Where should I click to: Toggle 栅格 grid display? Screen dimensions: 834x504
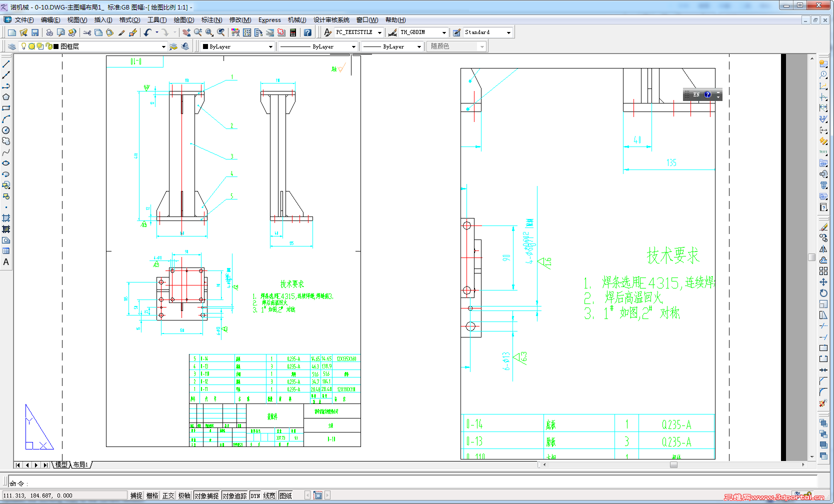(152, 495)
